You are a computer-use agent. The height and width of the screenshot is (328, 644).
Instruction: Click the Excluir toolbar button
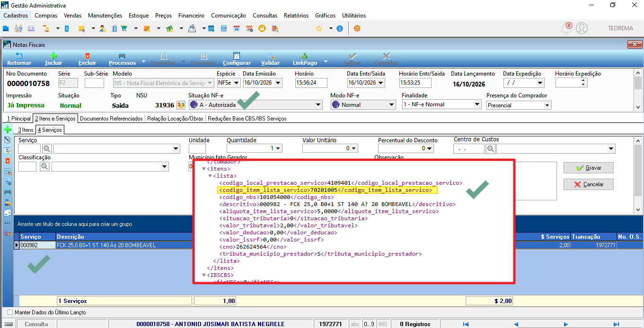click(87, 59)
